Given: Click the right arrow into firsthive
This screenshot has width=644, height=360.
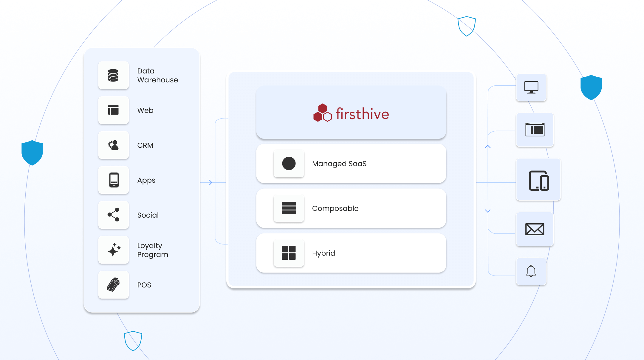Looking at the screenshot, I should [x=210, y=182].
